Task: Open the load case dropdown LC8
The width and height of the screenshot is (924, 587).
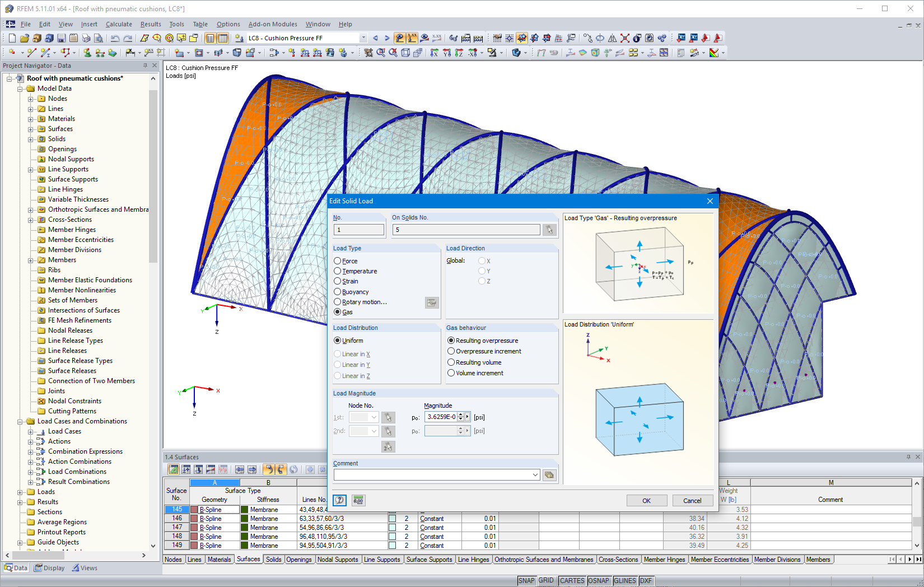Action: (363, 38)
